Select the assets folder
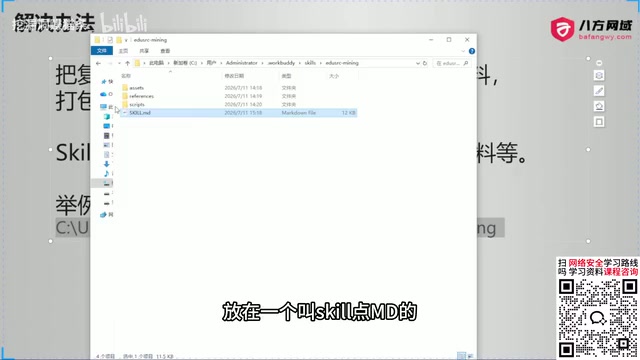This screenshot has width=640, height=360. (136, 88)
